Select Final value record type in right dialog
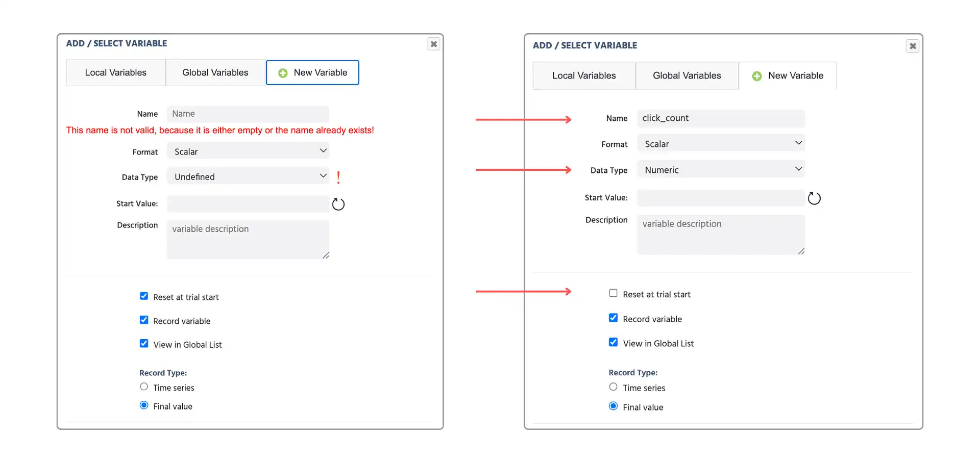The image size is (980, 463). [613, 406]
